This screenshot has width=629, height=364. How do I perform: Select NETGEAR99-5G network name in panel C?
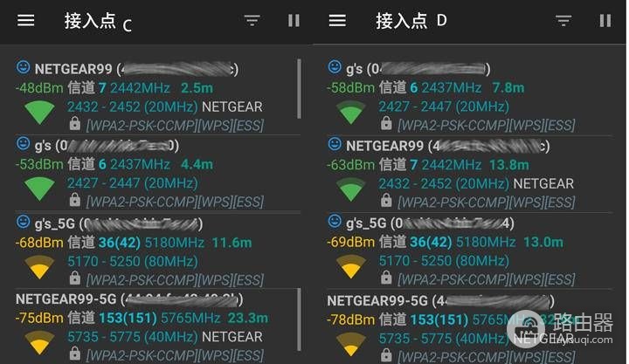(66, 299)
